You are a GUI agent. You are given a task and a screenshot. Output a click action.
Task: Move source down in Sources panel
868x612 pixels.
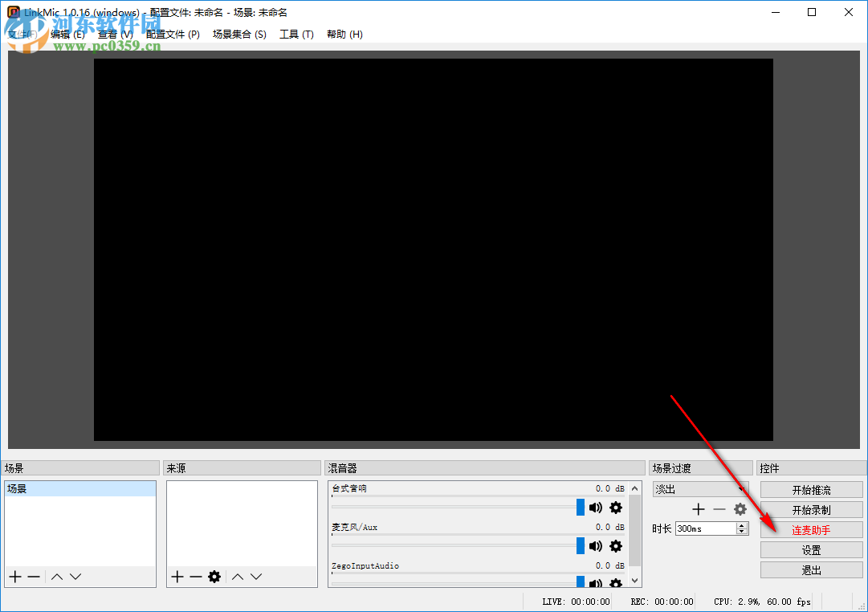point(256,577)
